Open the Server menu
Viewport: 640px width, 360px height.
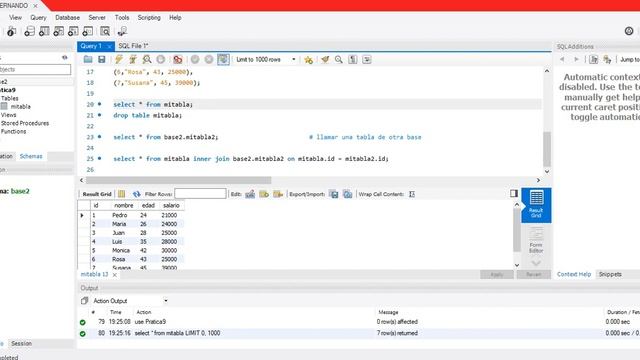coord(97,18)
